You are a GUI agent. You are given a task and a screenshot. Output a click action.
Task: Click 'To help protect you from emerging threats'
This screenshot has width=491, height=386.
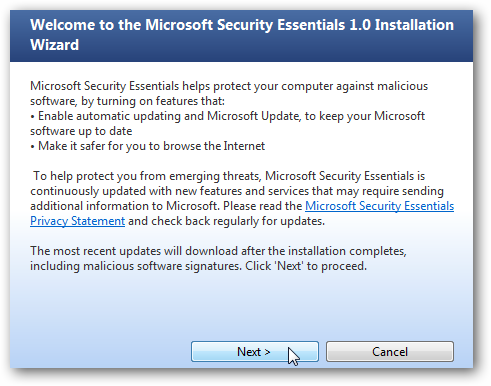click(x=147, y=176)
